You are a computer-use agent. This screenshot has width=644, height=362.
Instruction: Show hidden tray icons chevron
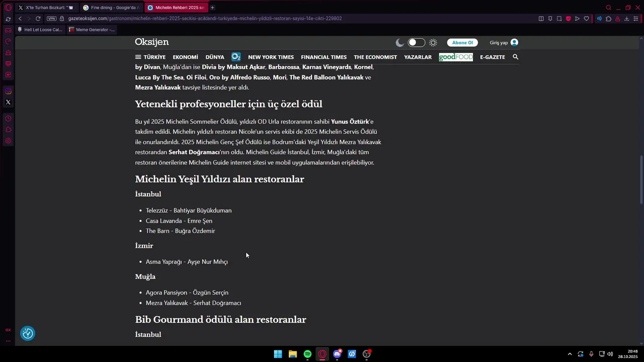570,354
